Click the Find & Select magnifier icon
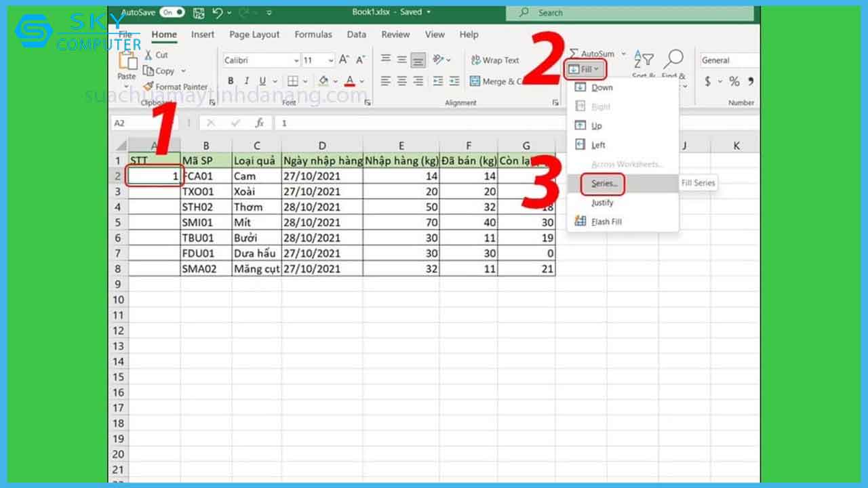 click(673, 60)
